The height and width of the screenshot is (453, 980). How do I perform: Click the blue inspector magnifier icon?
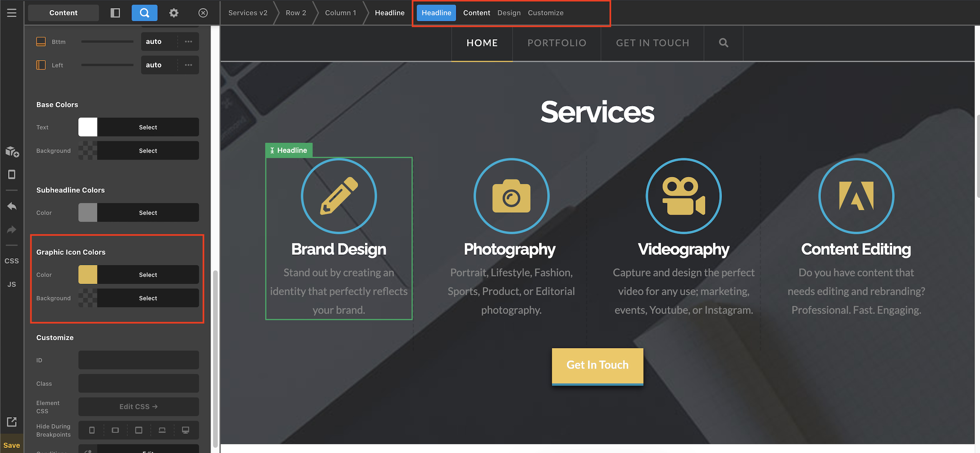[144, 13]
